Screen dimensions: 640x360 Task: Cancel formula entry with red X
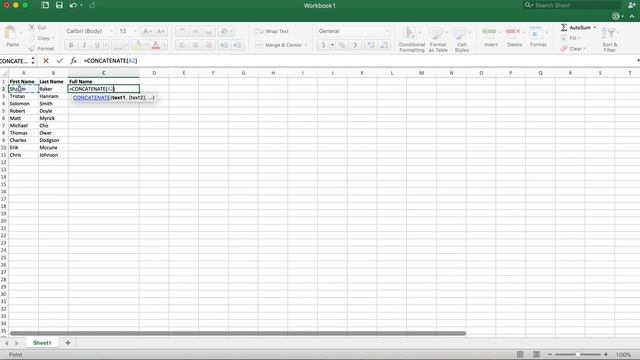pos(46,60)
